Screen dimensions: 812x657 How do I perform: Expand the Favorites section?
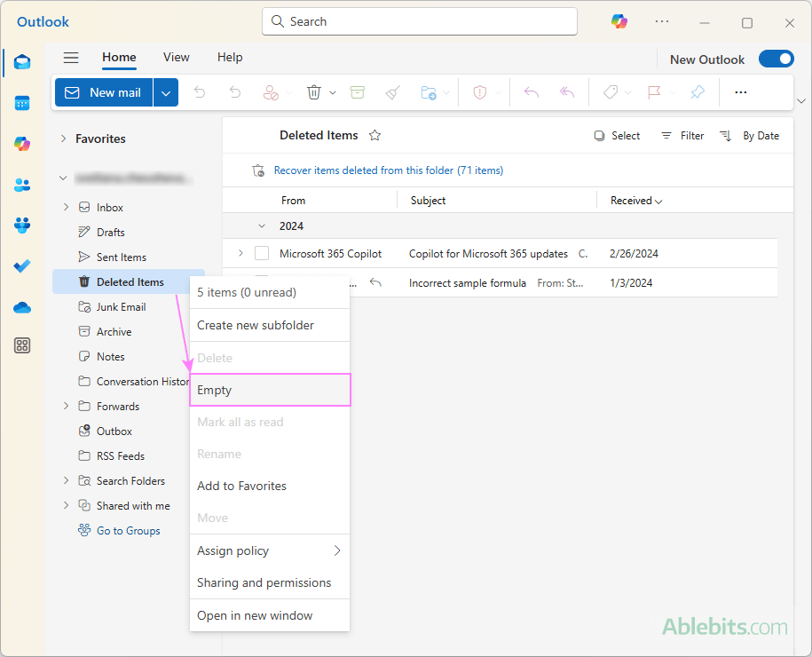63,139
